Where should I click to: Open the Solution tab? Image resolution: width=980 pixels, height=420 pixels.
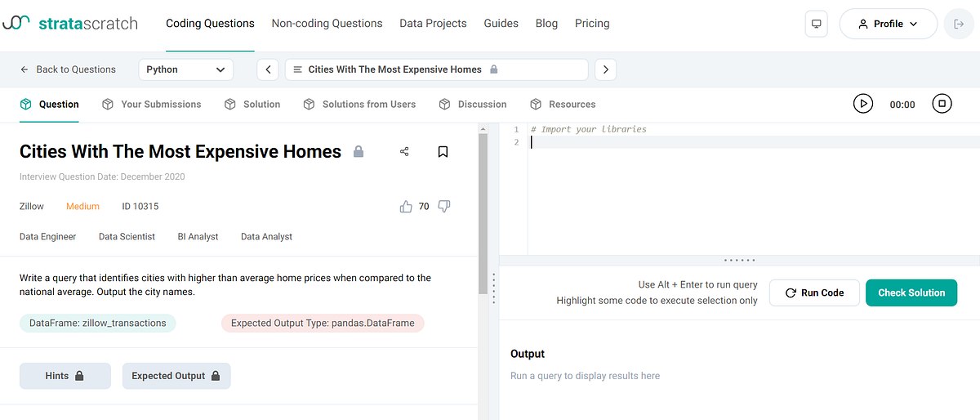click(252, 104)
